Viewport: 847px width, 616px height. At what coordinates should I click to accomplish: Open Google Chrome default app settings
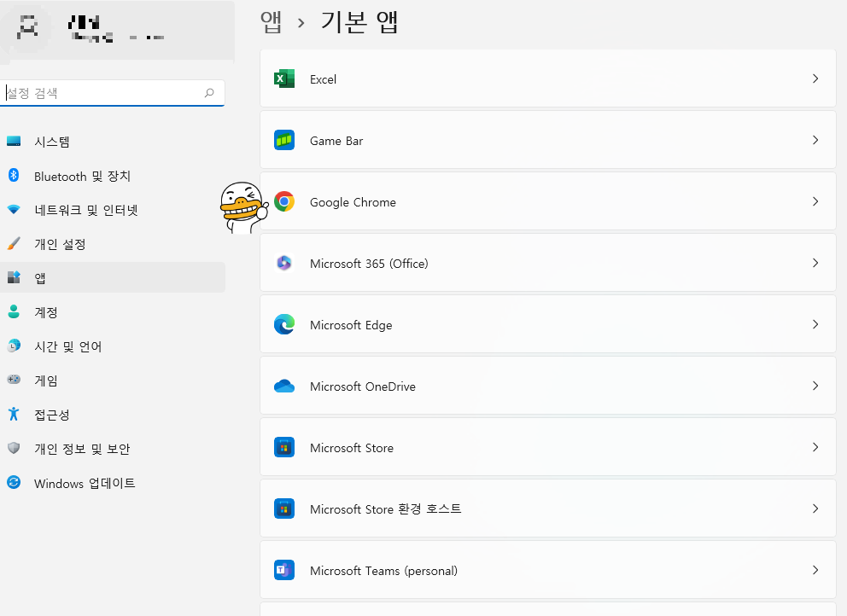pos(548,201)
